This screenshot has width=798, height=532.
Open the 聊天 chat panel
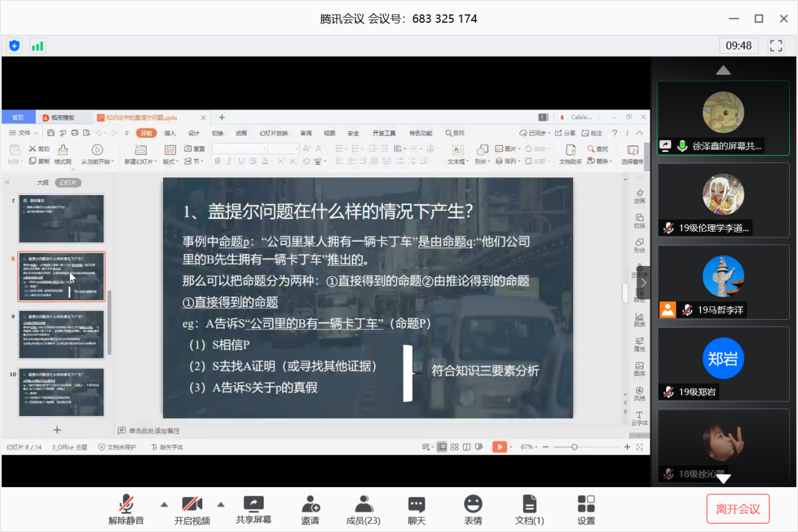[x=416, y=510]
